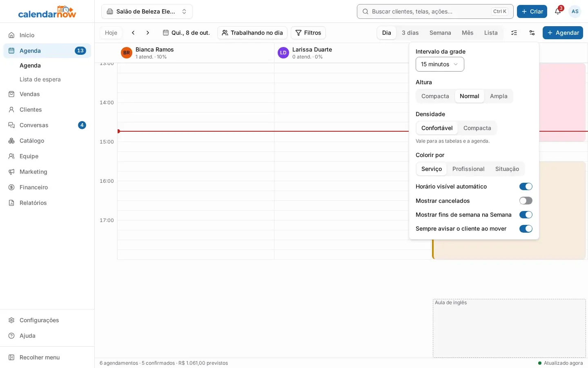588x368 pixels.
Task: Open the Filtros dropdown
Action: [x=308, y=33]
